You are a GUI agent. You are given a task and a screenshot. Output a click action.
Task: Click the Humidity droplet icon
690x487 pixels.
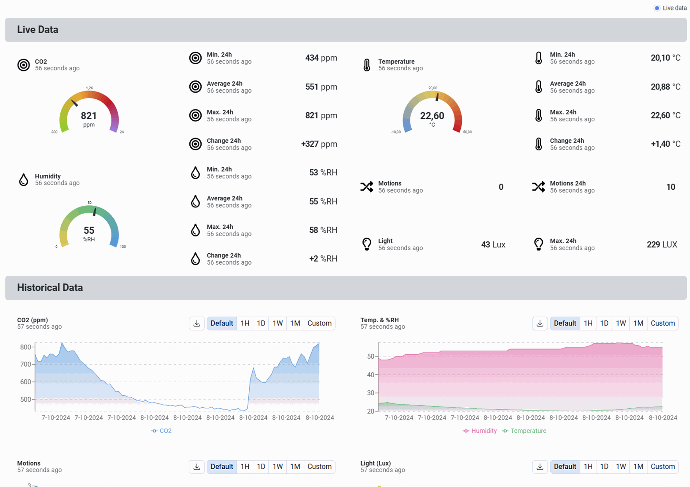[23, 179]
